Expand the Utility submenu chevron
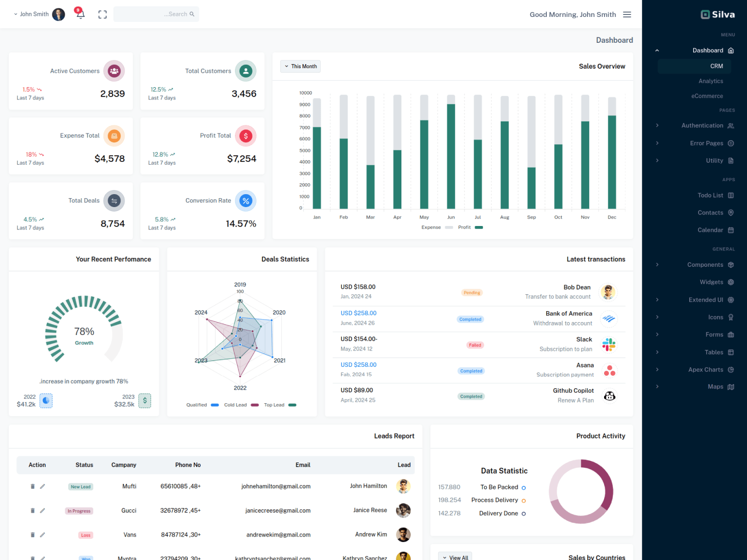This screenshot has width=747, height=560. click(657, 160)
